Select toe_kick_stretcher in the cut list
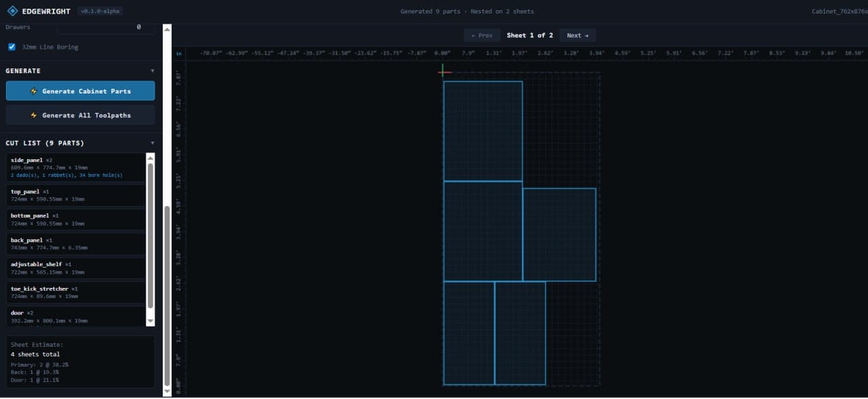Screen dimensions: 868x399 pyautogui.click(x=75, y=292)
